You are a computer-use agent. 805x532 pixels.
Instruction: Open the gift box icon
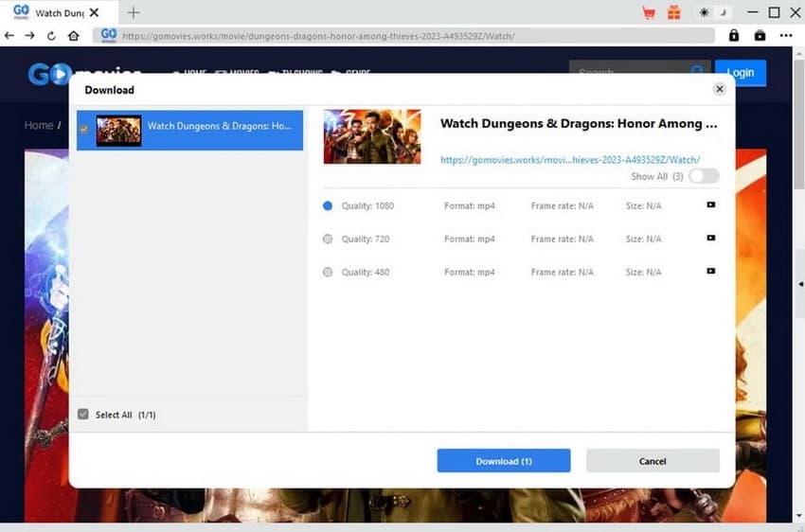[x=673, y=12]
